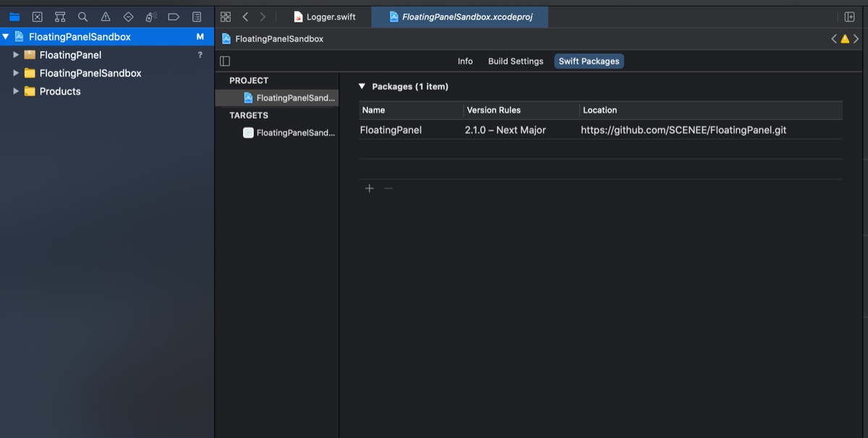Collapse the FloatingPanelSandbox project root

pyautogui.click(x=6, y=37)
